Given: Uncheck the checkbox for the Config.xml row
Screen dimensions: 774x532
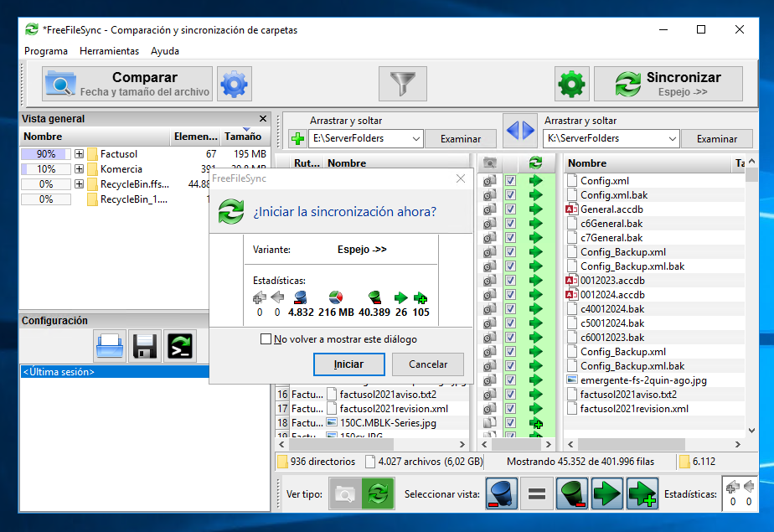Looking at the screenshot, I should coord(510,181).
